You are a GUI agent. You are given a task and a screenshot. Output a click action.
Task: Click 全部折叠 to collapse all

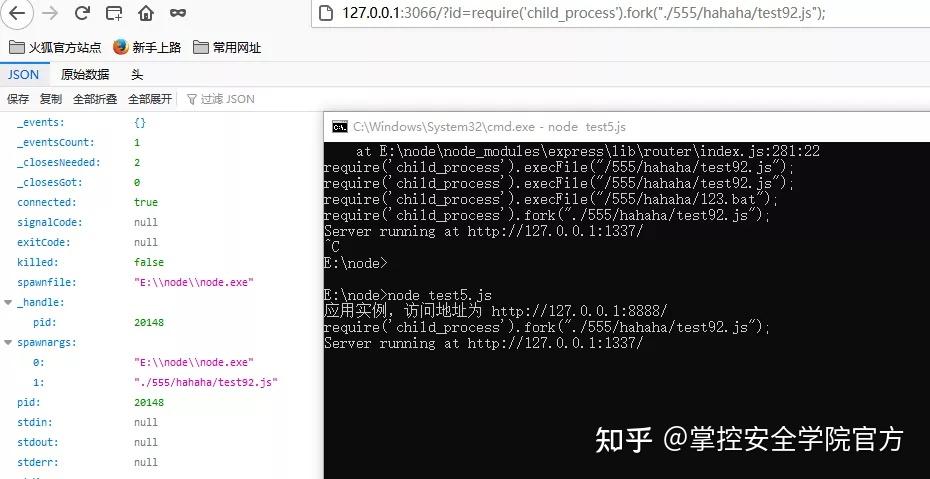point(95,99)
